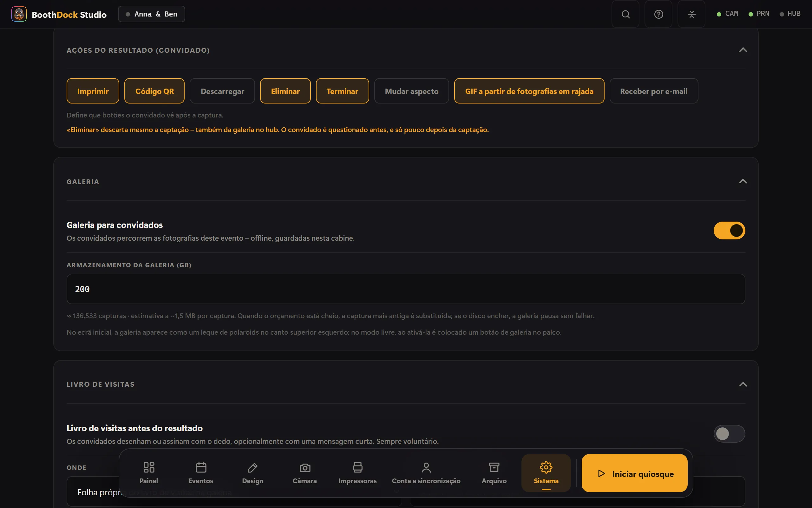Screen dimensions: 812x508
Task: Open the search icon in the header
Action: [625, 14]
